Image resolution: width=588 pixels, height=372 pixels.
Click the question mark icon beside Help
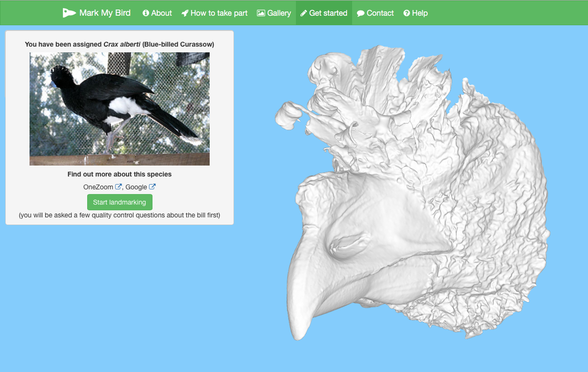point(407,13)
